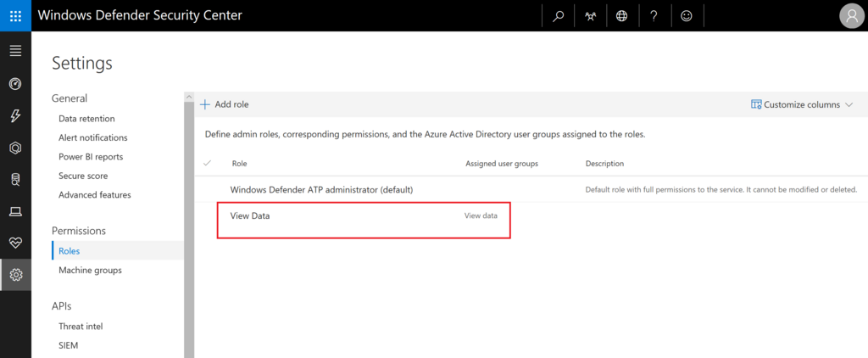Open Machine groups under Permissions
Viewport: 868px width, 358px height.
point(90,271)
